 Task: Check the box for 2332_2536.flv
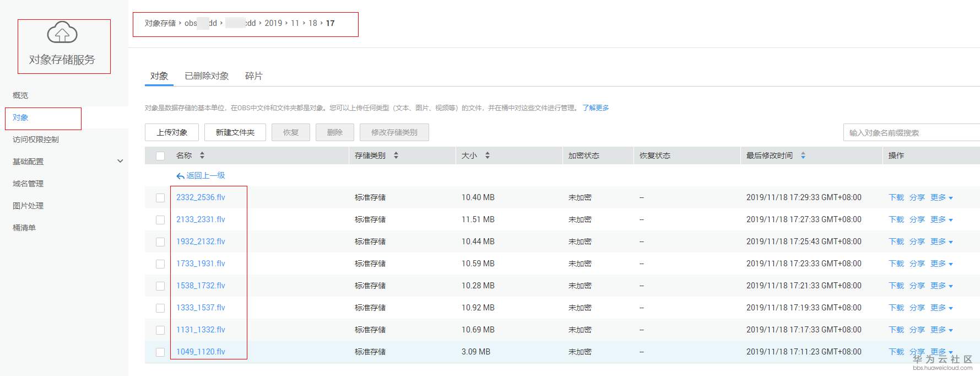(x=160, y=198)
